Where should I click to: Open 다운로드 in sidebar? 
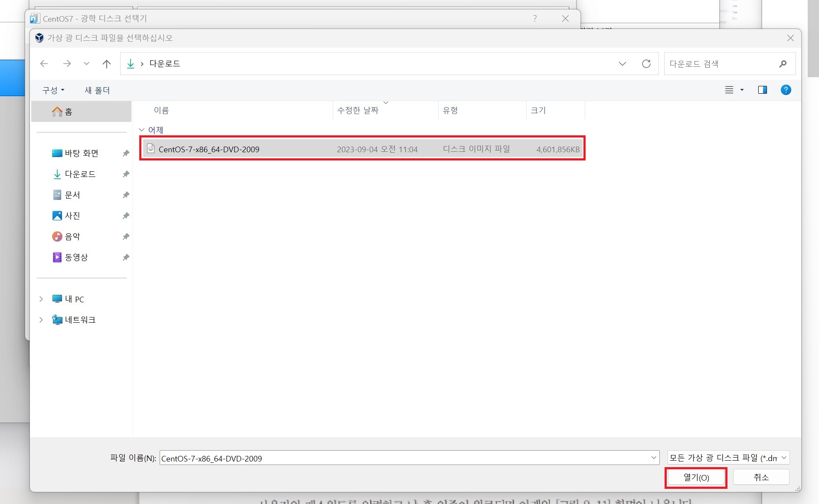[x=80, y=174]
